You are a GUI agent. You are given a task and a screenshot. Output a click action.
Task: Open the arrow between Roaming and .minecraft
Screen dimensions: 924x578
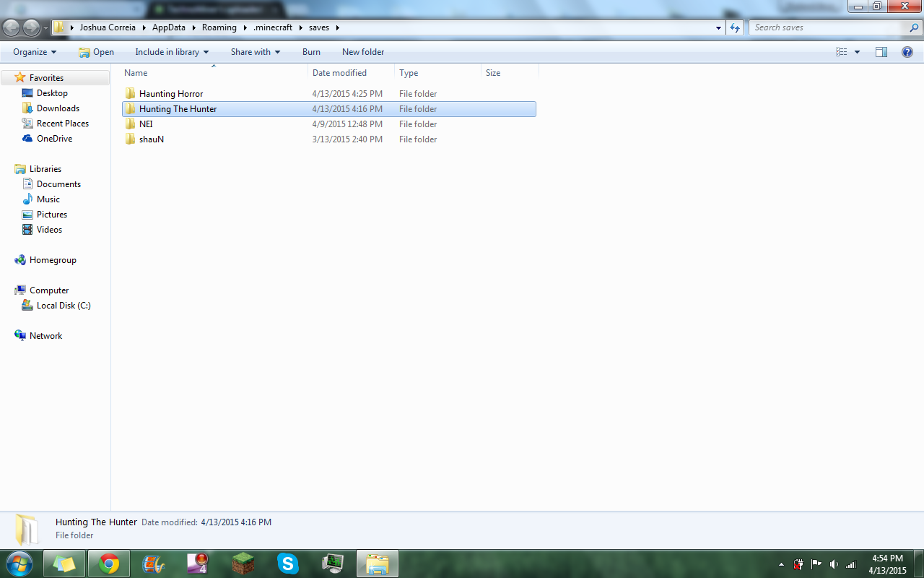pyautogui.click(x=245, y=27)
